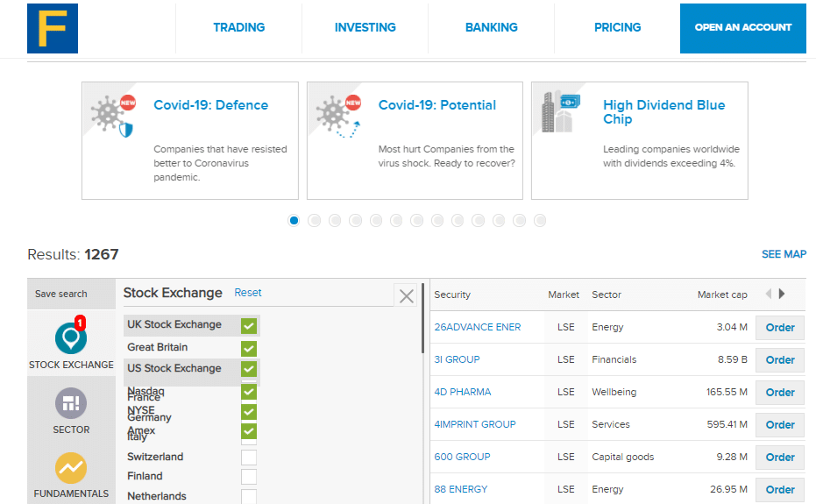
Task: Sort by Market cap column header
Action: [x=722, y=295]
